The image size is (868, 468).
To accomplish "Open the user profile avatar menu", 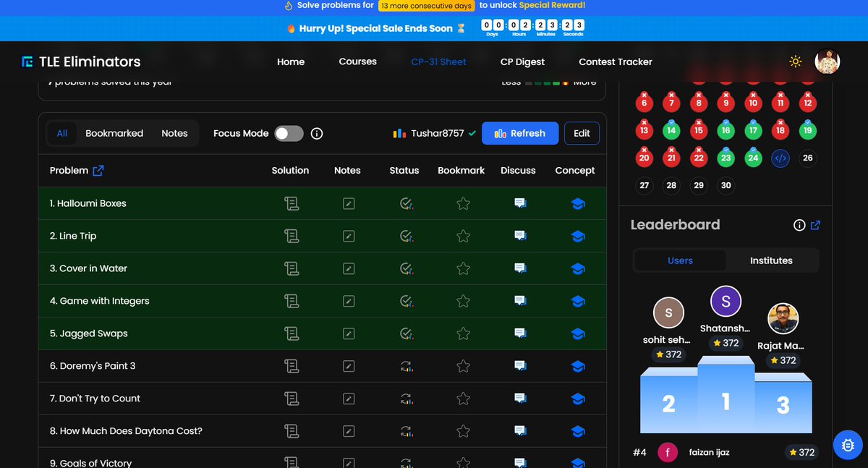I will [827, 61].
